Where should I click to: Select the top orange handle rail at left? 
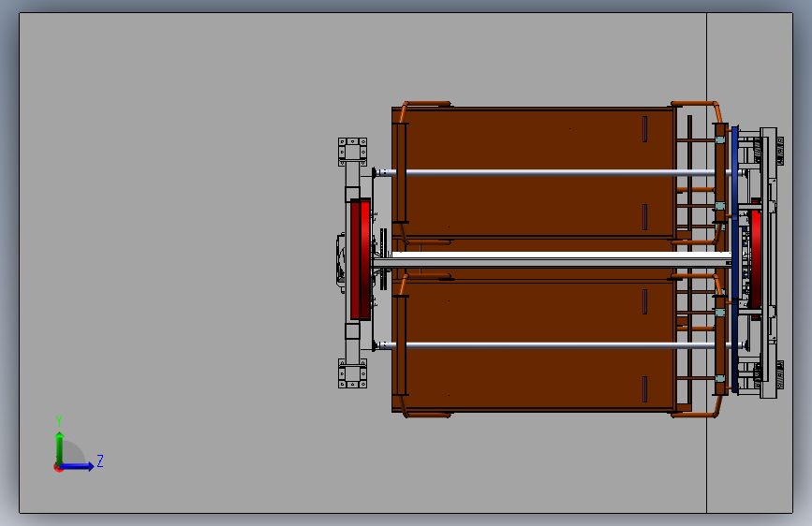coord(427,104)
